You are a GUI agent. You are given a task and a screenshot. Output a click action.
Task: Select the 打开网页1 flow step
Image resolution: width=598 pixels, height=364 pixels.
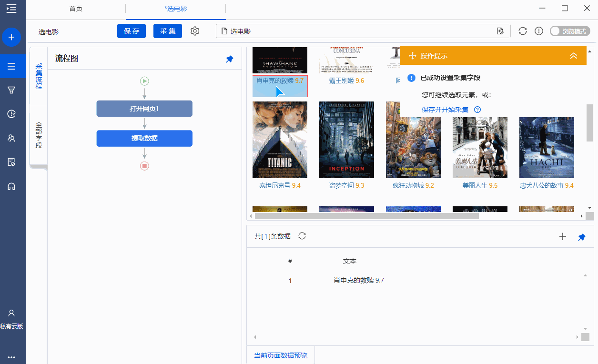click(144, 109)
